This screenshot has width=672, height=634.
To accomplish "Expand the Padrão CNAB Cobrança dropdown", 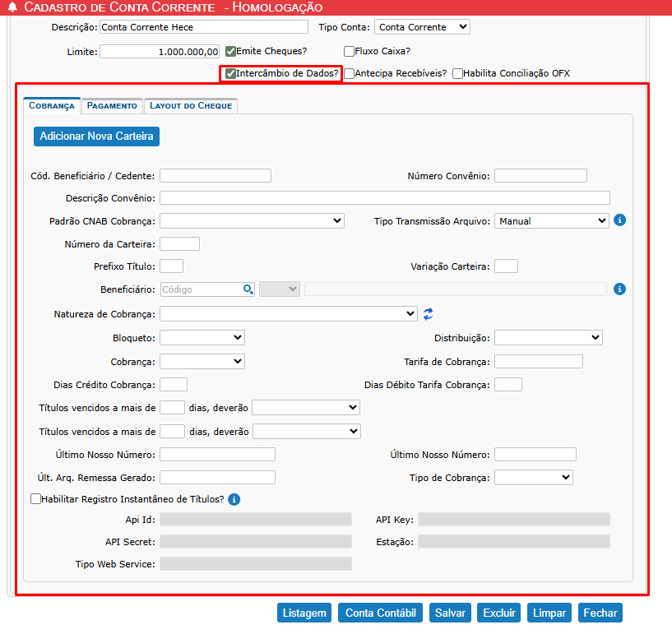I will 252,220.
